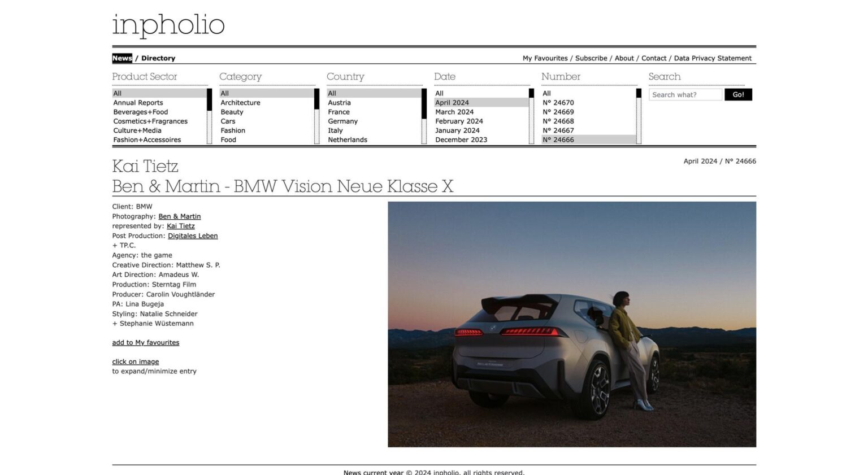Open the About page
868x475 pixels.
pos(624,58)
